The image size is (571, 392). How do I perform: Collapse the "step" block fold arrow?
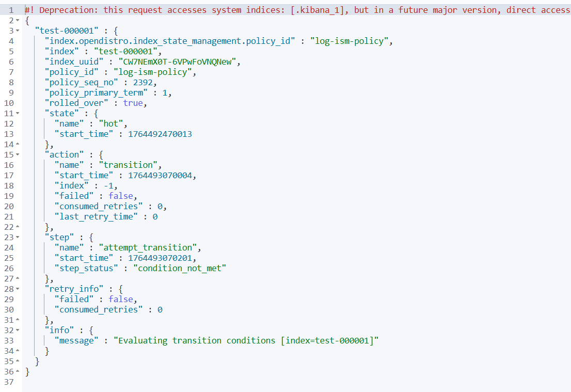[18, 237]
